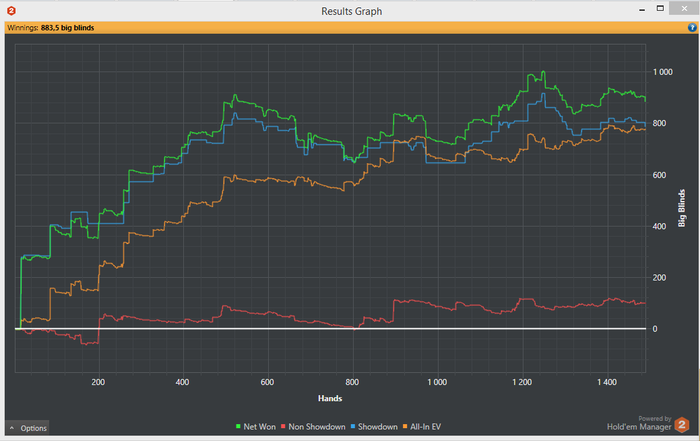Image resolution: width=700 pixels, height=441 pixels.
Task: Minimize the Results Graph window
Action: 642,9
